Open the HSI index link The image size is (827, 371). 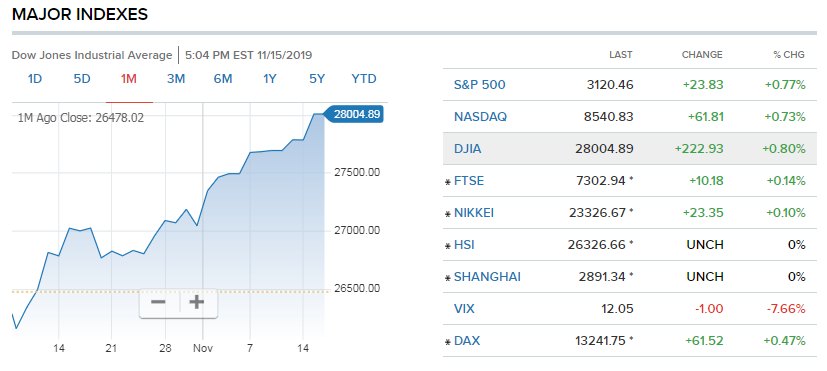[464, 245]
